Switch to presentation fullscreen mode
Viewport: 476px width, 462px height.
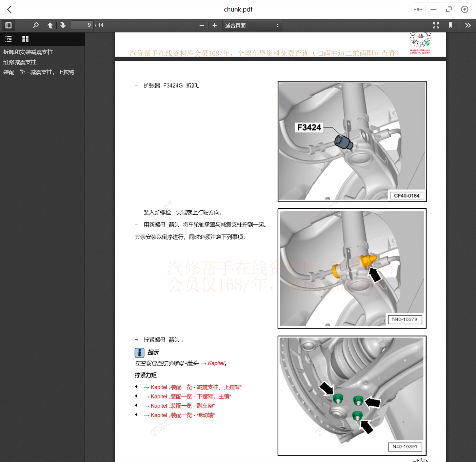(436, 25)
